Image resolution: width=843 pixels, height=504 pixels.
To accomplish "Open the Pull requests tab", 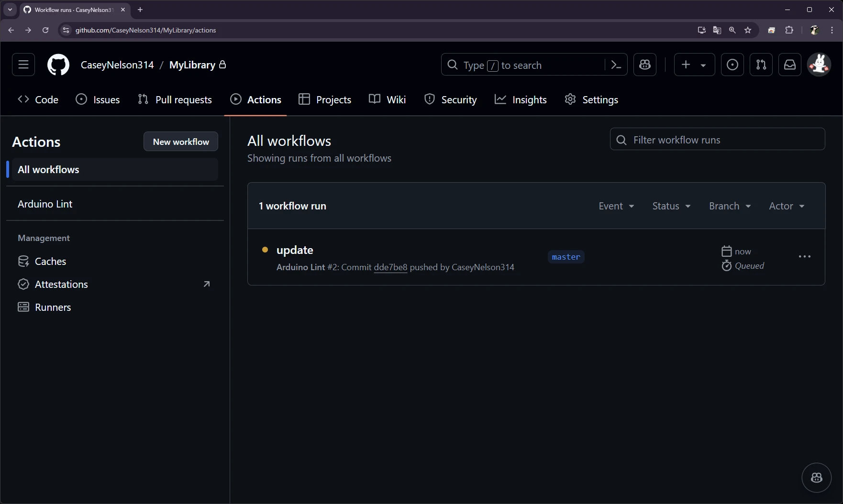I will pos(175,99).
